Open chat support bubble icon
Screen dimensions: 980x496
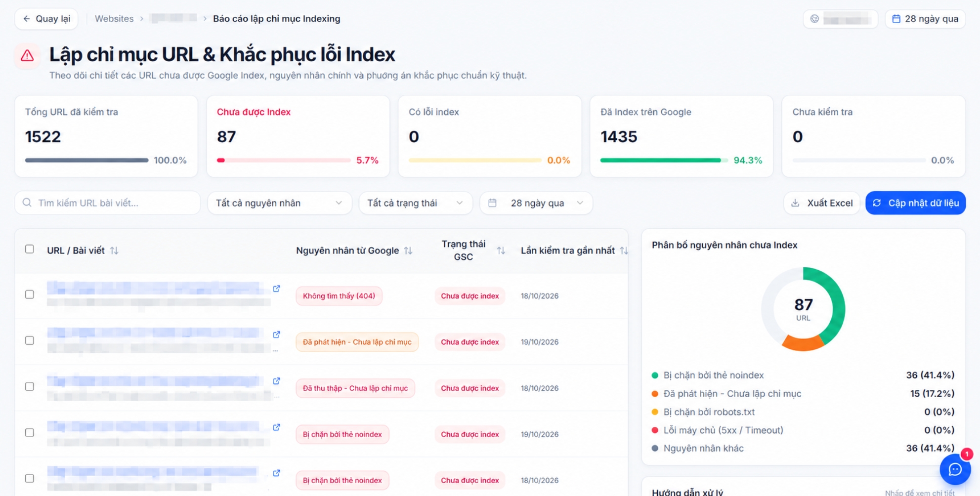[x=955, y=469]
